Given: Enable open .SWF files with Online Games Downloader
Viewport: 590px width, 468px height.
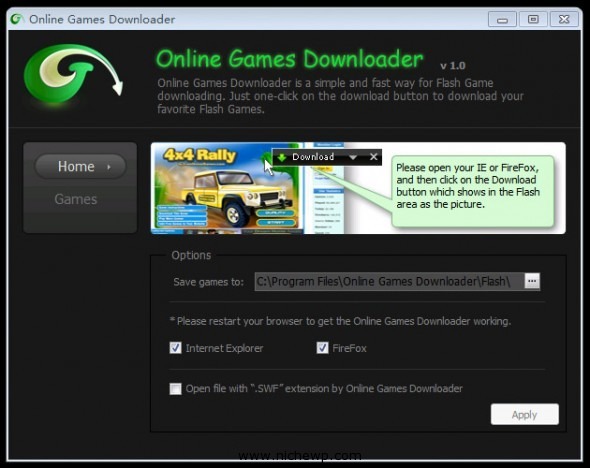Looking at the screenshot, I should (175, 389).
